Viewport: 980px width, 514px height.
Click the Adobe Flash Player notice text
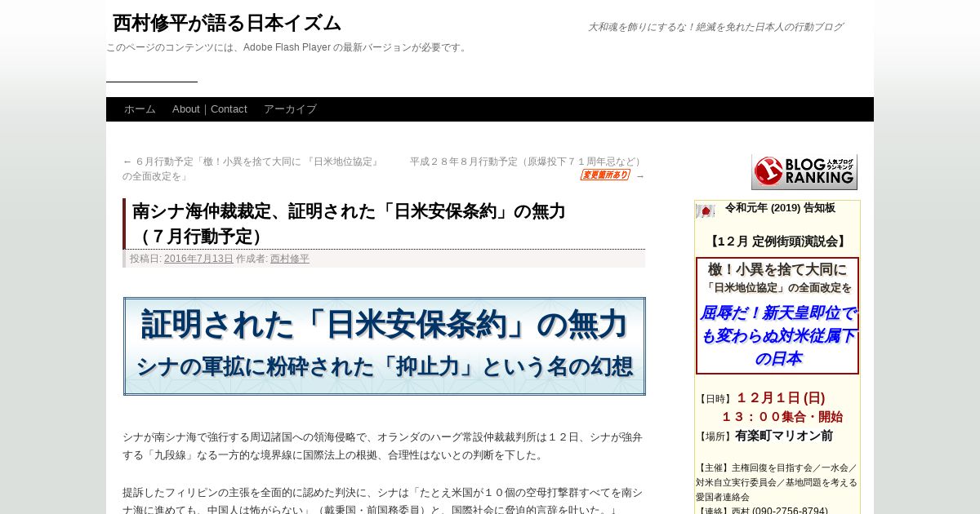(x=288, y=47)
